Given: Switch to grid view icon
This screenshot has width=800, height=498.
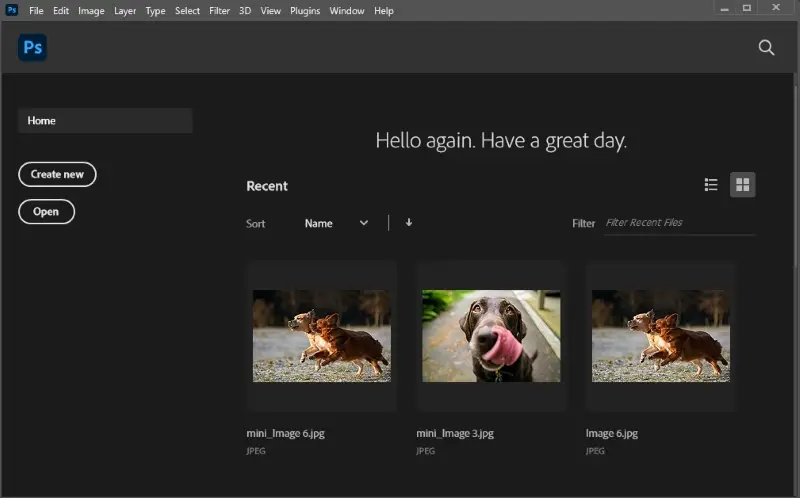Looking at the screenshot, I should tap(742, 185).
